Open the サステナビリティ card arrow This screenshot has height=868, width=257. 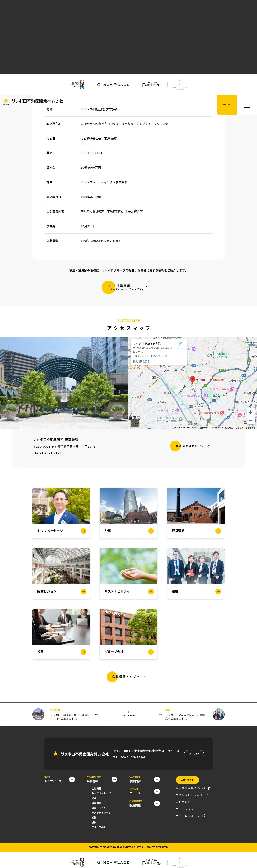[x=151, y=591]
